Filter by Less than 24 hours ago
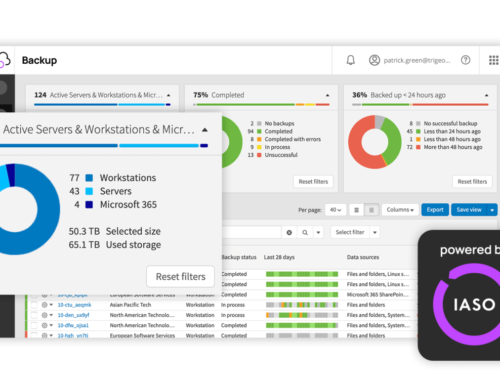500x383 pixels. tap(452, 131)
